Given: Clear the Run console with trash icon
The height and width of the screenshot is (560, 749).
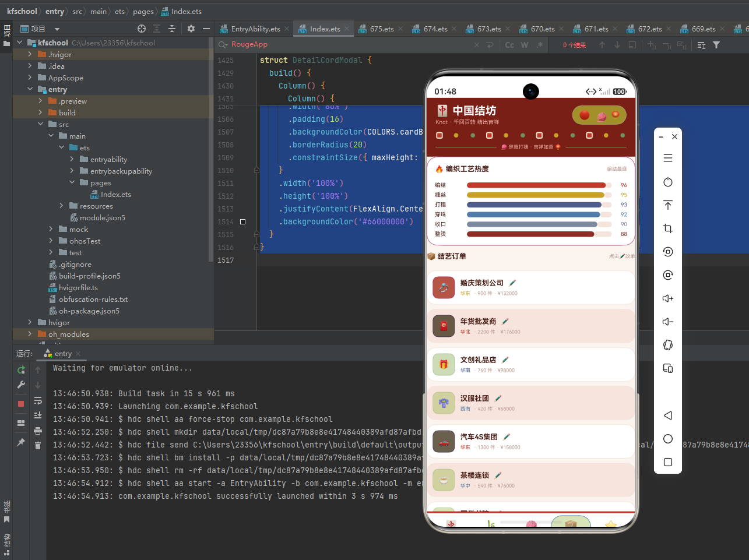Looking at the screenshot, I should click(x=38, y=446).
